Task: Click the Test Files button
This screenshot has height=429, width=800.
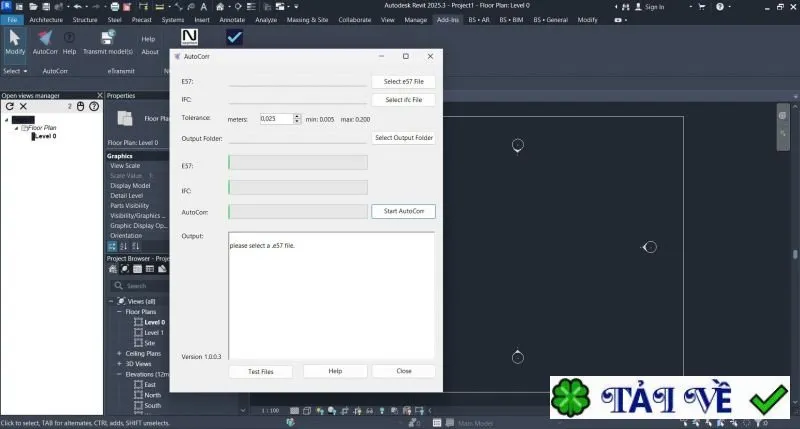Action: (x=261, y=371)
